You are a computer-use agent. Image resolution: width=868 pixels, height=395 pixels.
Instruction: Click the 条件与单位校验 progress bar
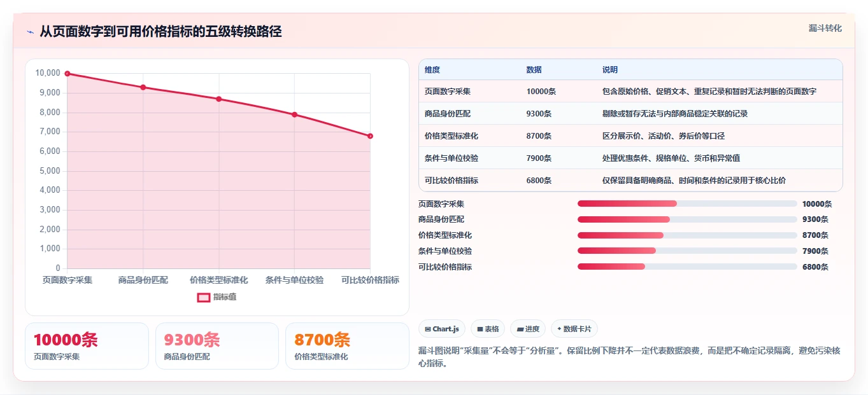click(x=687, y=251)
